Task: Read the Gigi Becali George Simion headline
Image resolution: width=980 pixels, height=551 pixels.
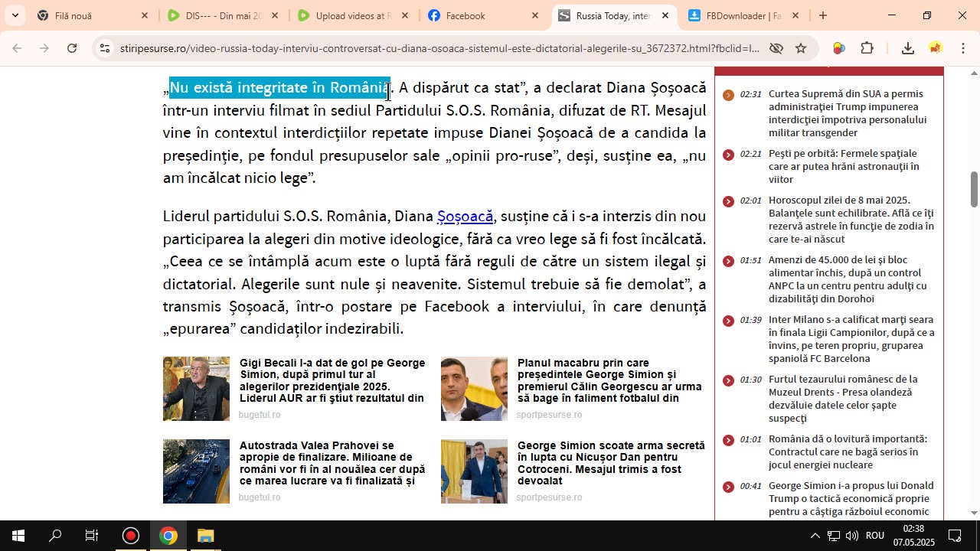Action: [332, 380]
